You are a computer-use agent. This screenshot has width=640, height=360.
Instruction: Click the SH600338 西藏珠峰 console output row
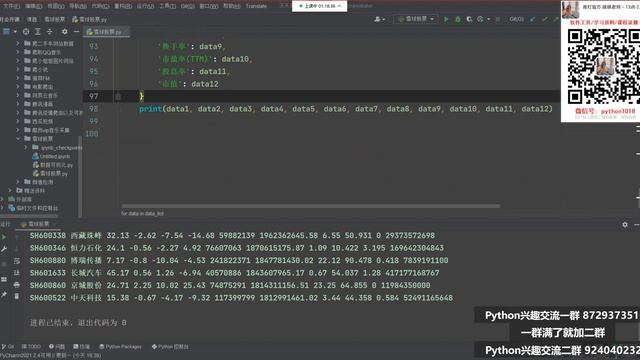[x=232, y=236]
